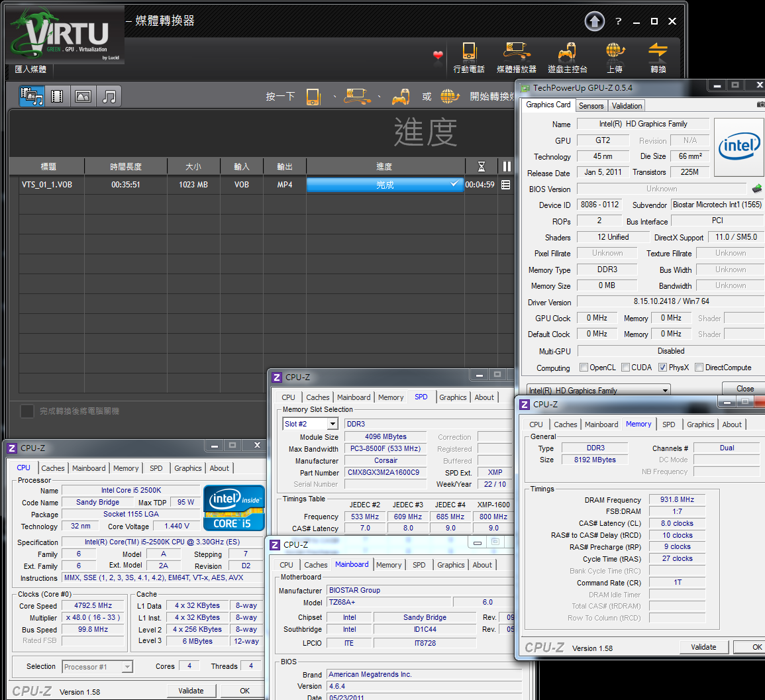The width and height of the screenshot is (765, 700).
Task: Choose the 行動電話 mobile phone output icon
Action: tap(469, 58)
